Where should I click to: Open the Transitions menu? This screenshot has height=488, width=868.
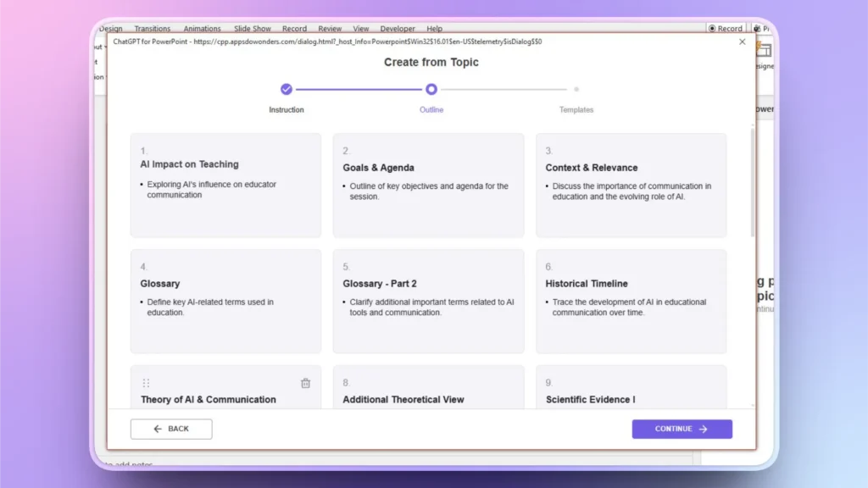pos(152,28)
